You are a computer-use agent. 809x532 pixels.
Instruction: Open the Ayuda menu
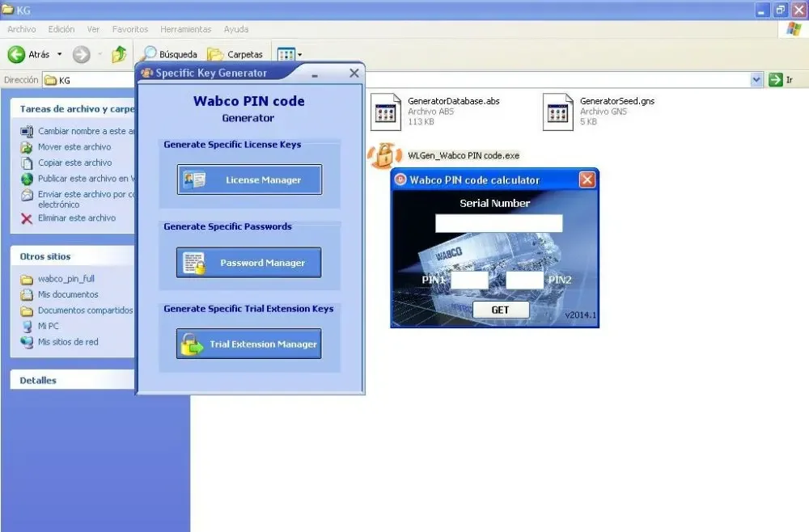(x=236, y=29)
